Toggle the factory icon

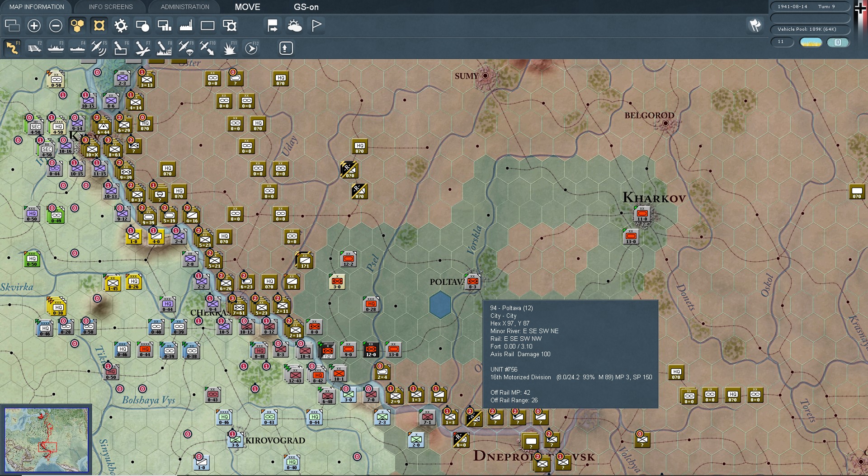[x=186, y=26]
